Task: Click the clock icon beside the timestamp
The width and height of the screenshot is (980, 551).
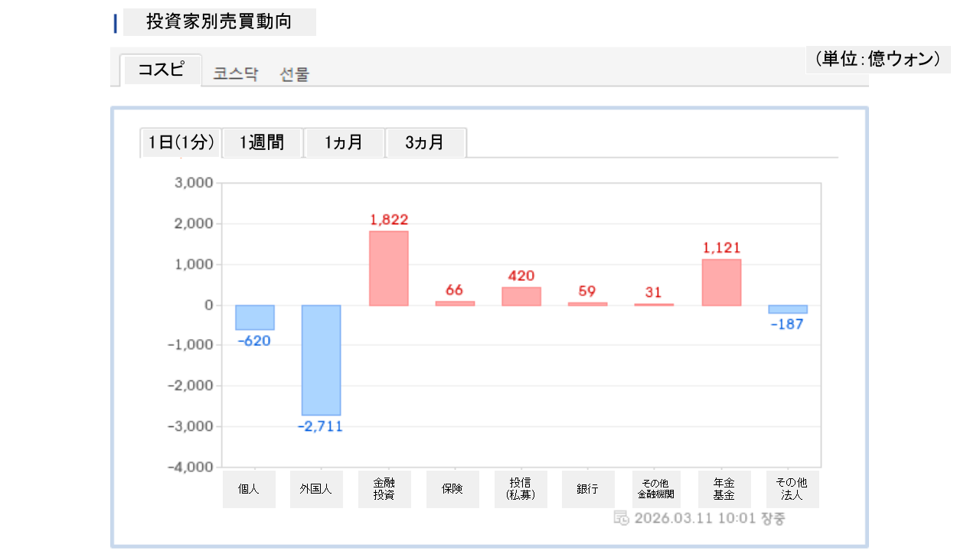Action: point(622,518)
